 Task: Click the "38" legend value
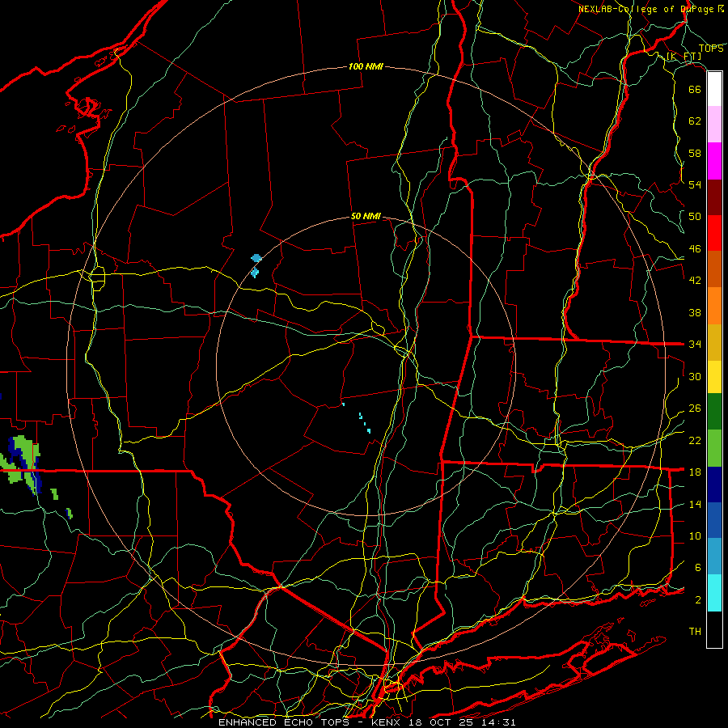tap(695, 312)
